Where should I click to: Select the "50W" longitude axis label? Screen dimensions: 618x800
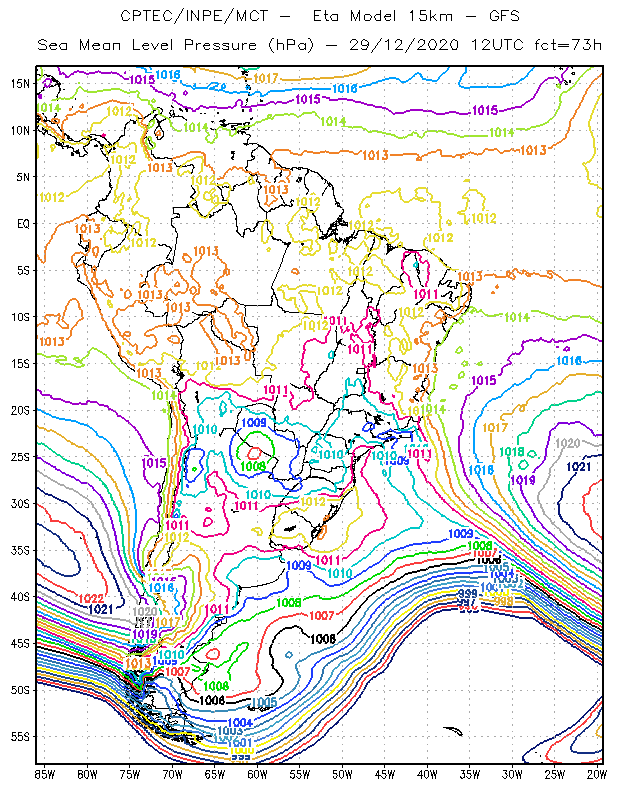342,775
